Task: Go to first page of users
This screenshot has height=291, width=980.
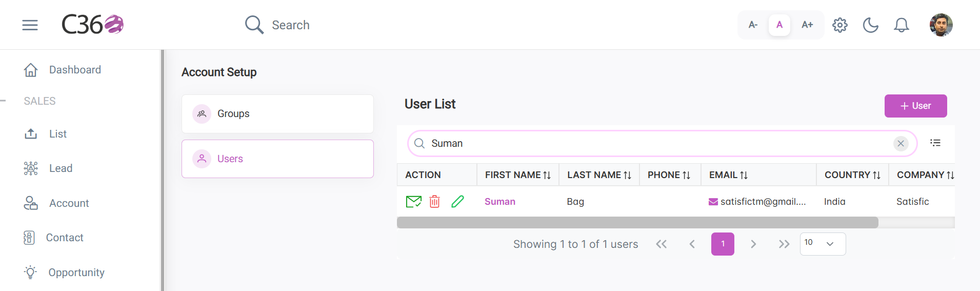Action: [x=662, y=244]
